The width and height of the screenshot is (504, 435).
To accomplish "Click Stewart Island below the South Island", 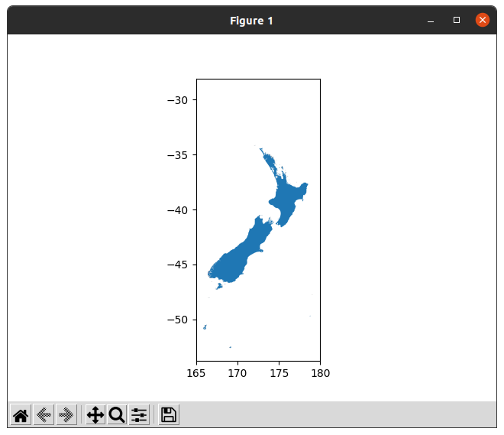I will point(219,286).
